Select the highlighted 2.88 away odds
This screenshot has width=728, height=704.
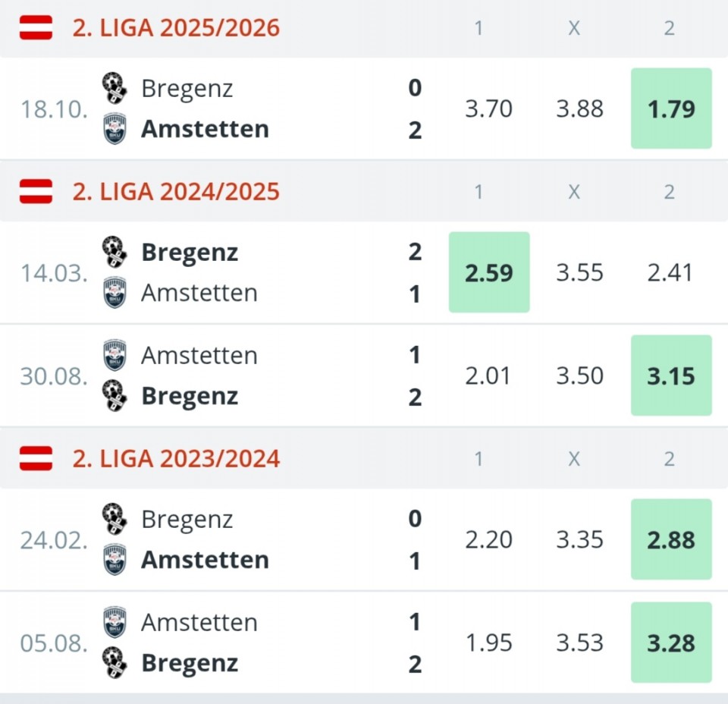pos(671,539)
